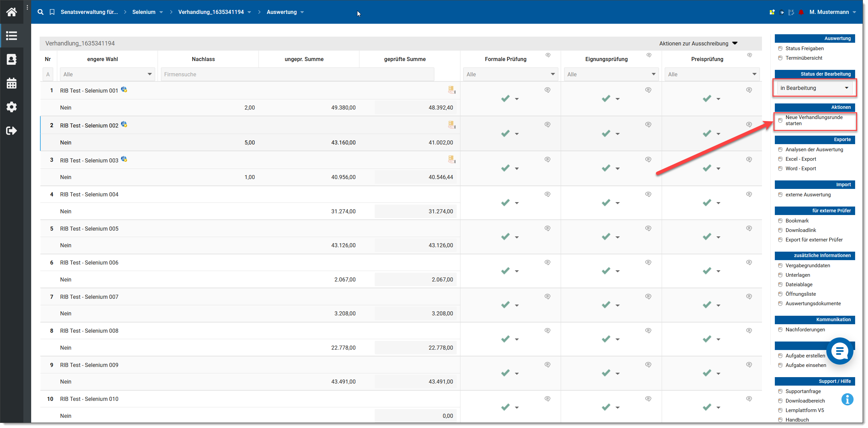The height and width of the screenshot is (428, 868).
Task: Toggle Preisprüfung checkmark for Selenium 007
Action: coord(707,305)
